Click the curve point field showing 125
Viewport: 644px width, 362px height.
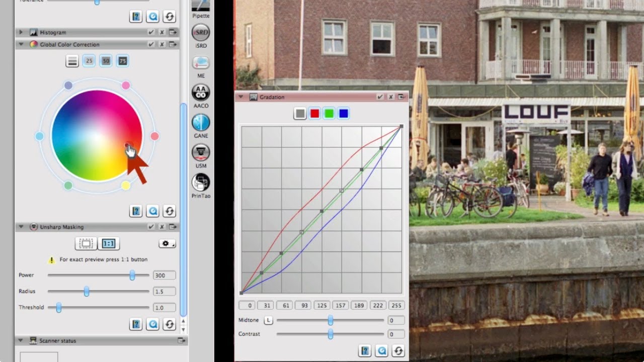[x=321, y=305]
